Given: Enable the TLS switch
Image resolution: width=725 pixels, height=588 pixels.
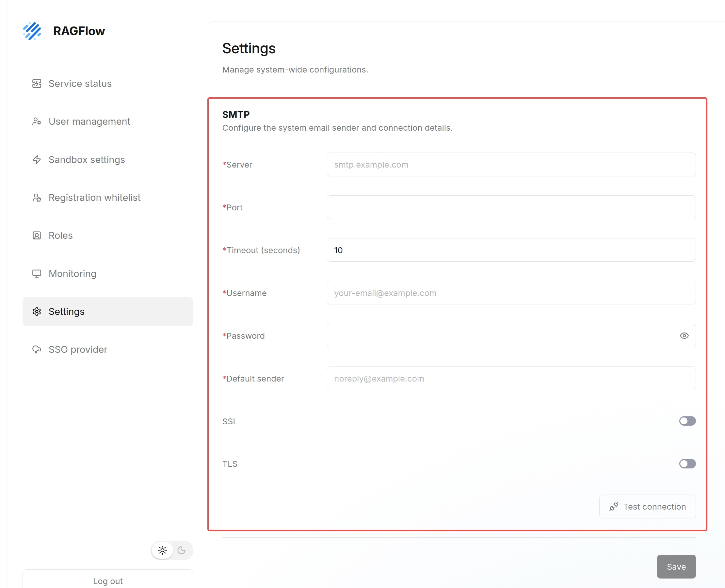Looking at the screenshot, I should pyautogui.click(x=687, y=464).
